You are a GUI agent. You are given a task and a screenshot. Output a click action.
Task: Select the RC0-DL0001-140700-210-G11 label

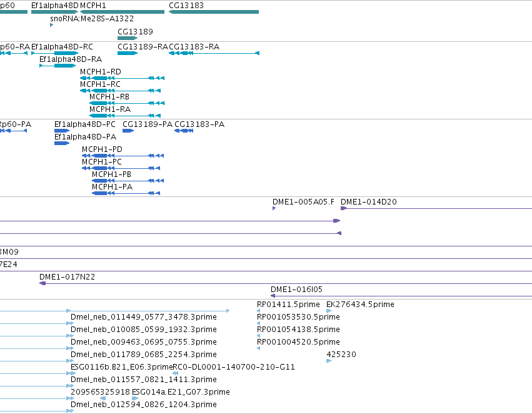point(234,368)
